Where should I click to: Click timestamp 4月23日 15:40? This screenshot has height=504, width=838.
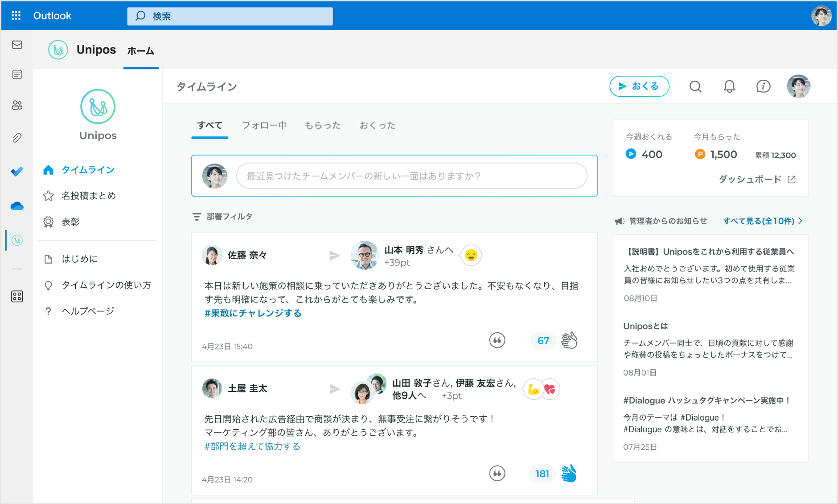pos(227,346)
